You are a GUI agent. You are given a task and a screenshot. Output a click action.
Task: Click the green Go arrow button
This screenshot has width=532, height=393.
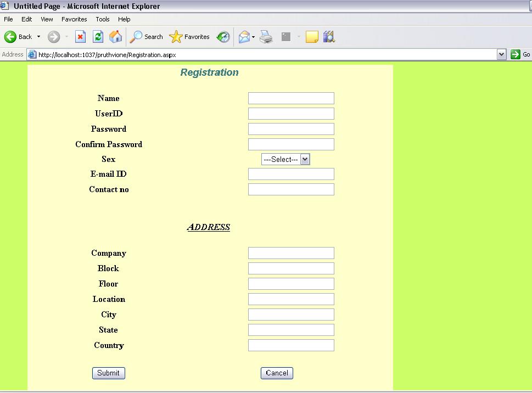tap(516, 54)
